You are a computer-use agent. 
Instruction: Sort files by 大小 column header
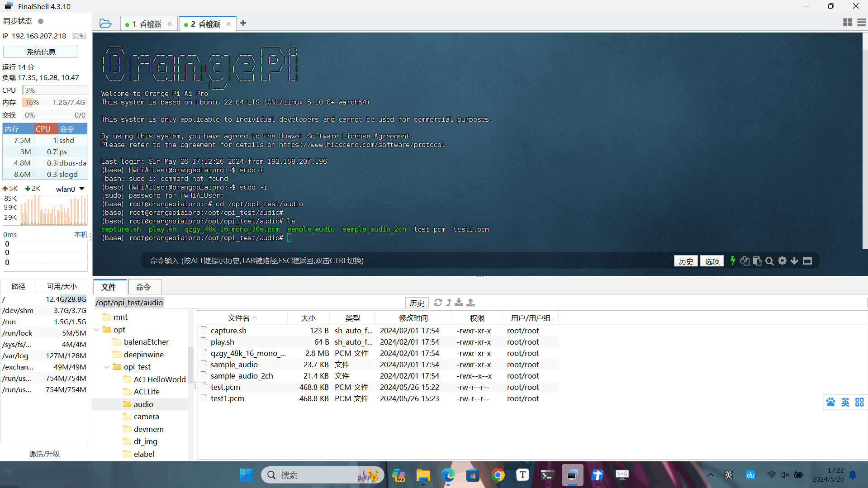click(x=308, y=318)
